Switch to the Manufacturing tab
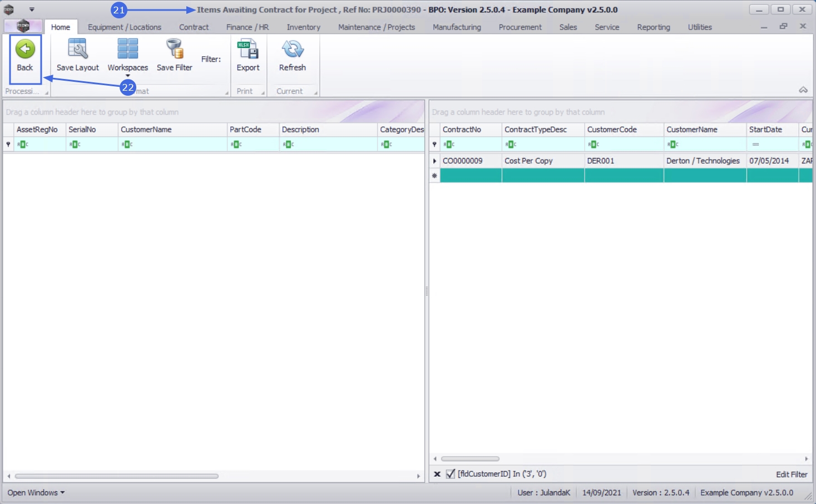The image size is (816, 504). [457, 27]
